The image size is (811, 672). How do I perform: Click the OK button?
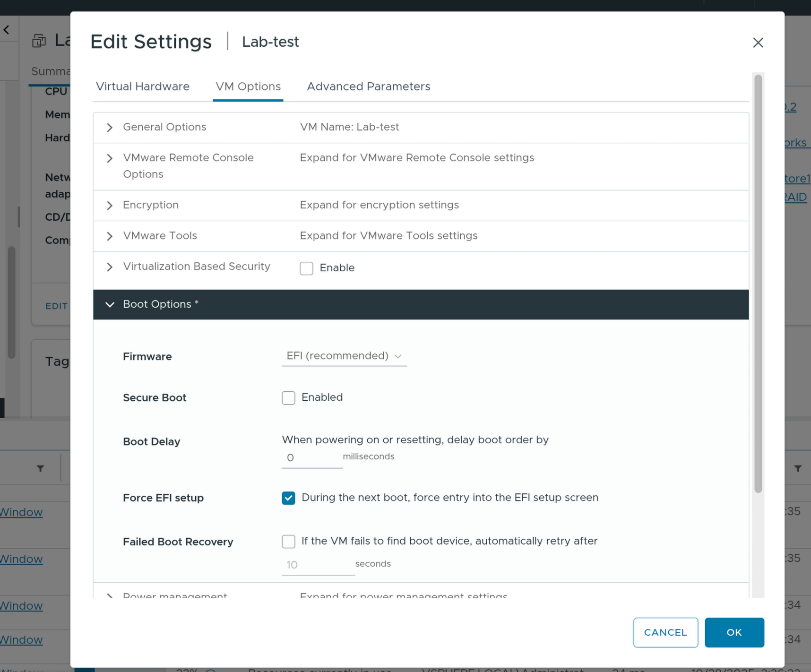[x=733, y=632]
